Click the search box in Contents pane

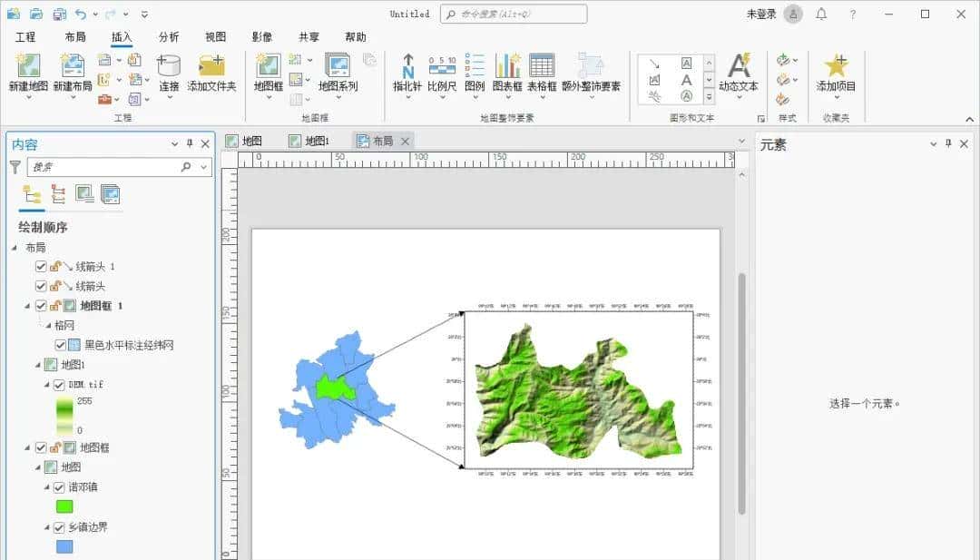click(x=109, y=166)
